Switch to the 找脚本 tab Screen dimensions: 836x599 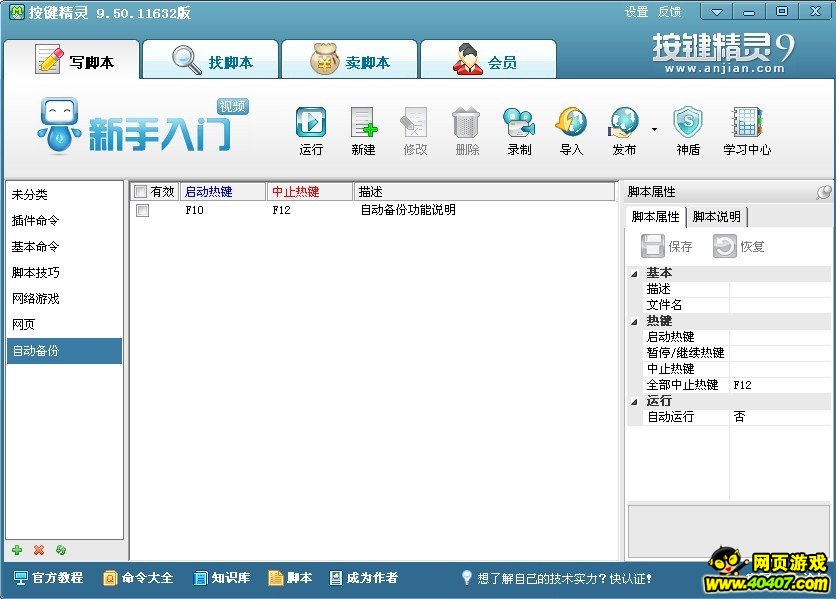[211, 60]
